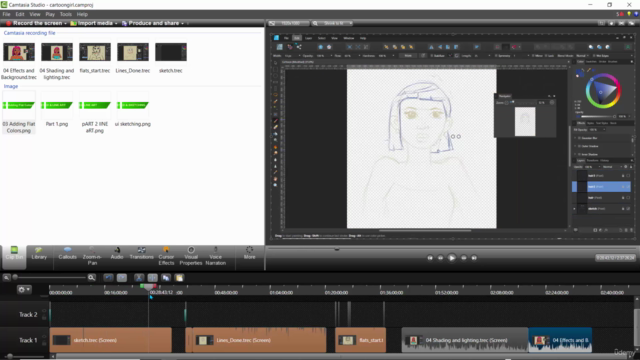Click the green in-point selection handle on playhead
Image resolution: width=640 pixels, height=360 pixels.
142,286
